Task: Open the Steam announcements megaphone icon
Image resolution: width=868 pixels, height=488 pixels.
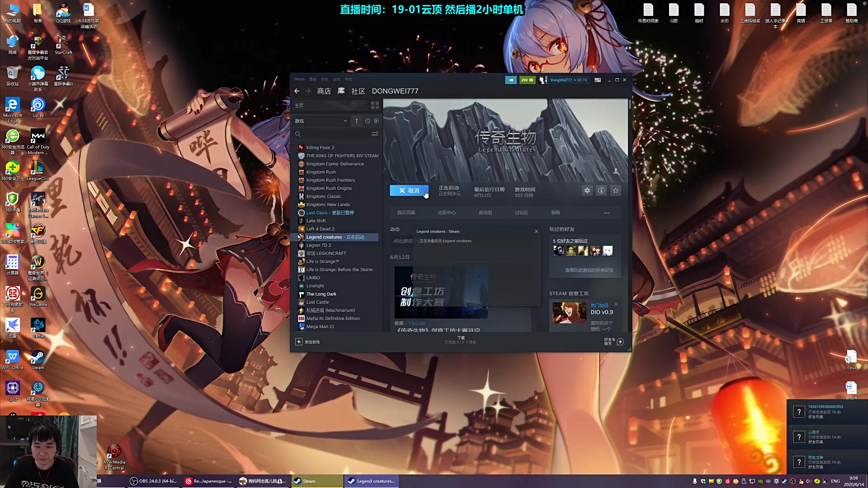Action: coord(510,80)
